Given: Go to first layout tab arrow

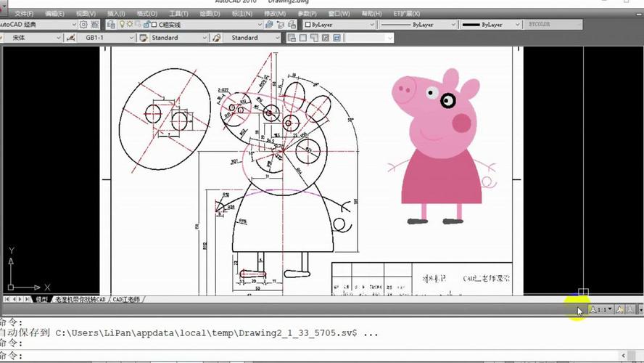Looking at the screenshot, I should (x=7, y=299).
